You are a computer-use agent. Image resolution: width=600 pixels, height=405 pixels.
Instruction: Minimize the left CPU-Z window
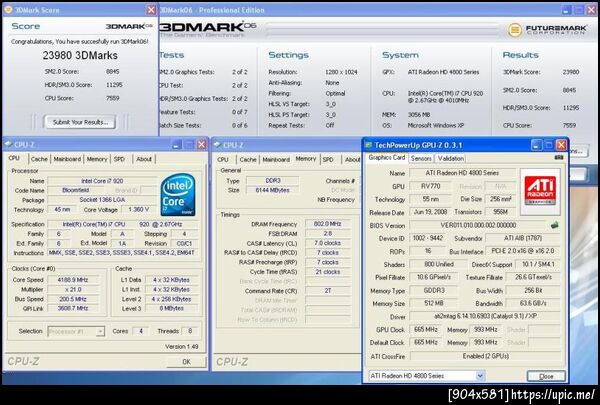pyautogui.click(x=176, y=144)
